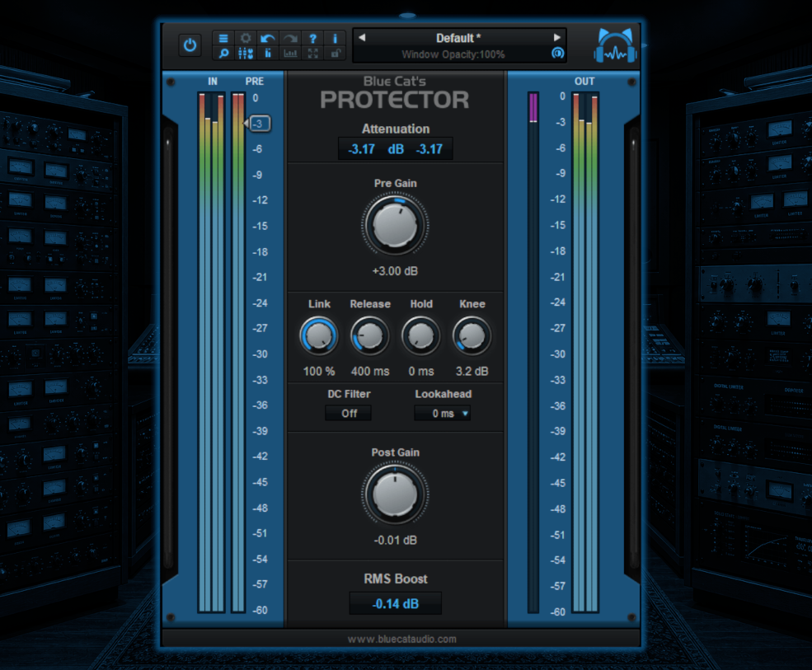Click the +3.00 dB Pre Gain value
The image size is (812, 670).
[x=395, y=271]
